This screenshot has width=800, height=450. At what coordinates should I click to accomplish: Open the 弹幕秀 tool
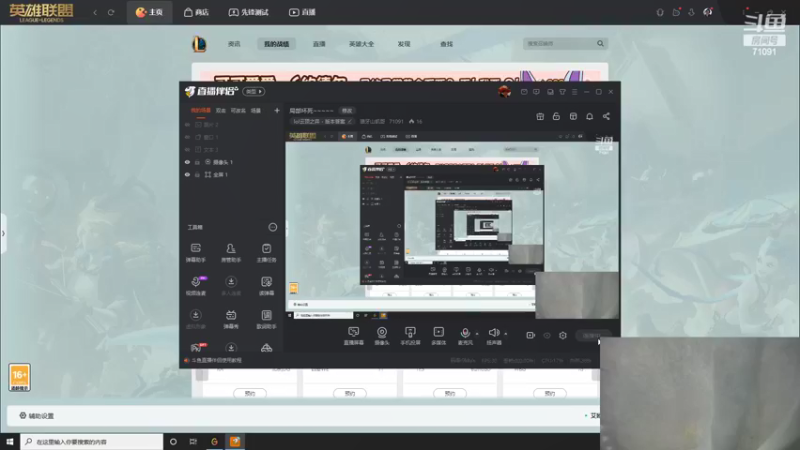231,319
